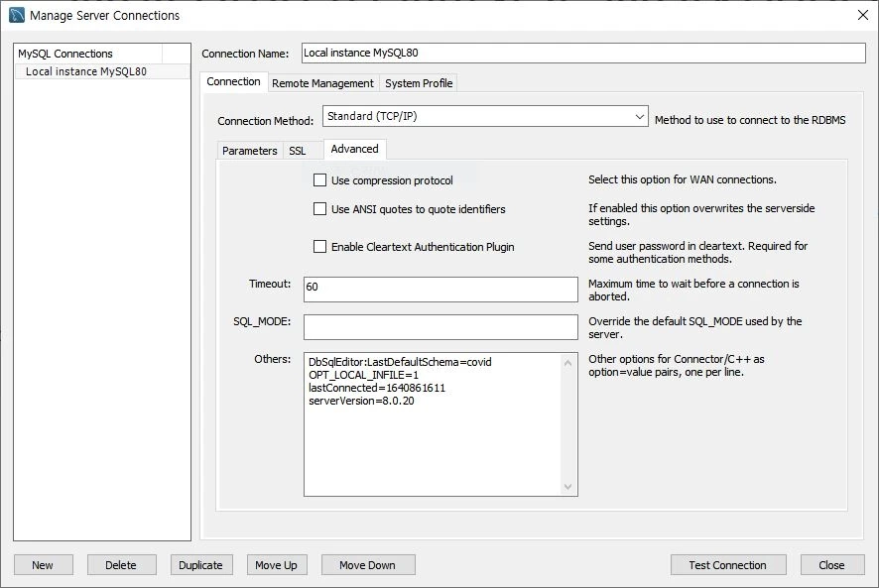Switch to the SSL sub-tab

click(x=297, y=151)
